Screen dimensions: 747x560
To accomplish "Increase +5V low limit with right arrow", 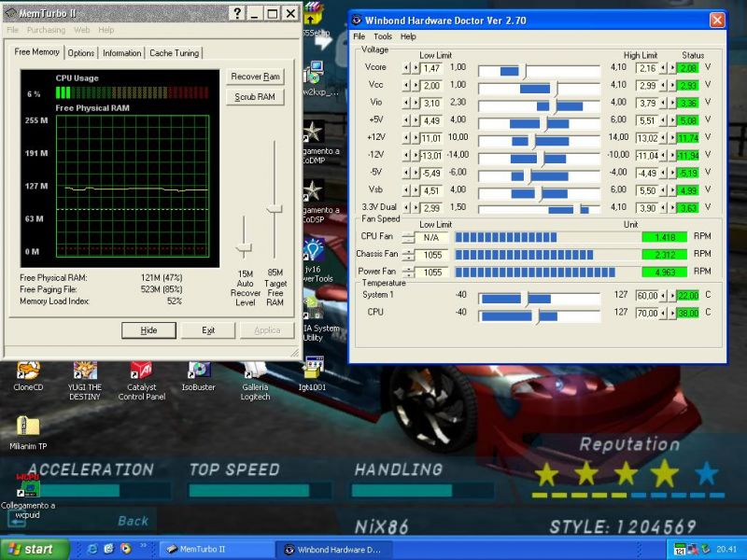I will point(416,121).
